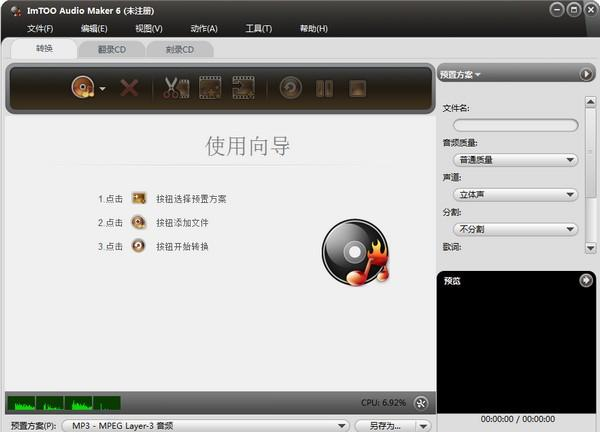Click the 按钮开始转换 instruction text
The height and width of the screenshot is (432, 600).
182,246
